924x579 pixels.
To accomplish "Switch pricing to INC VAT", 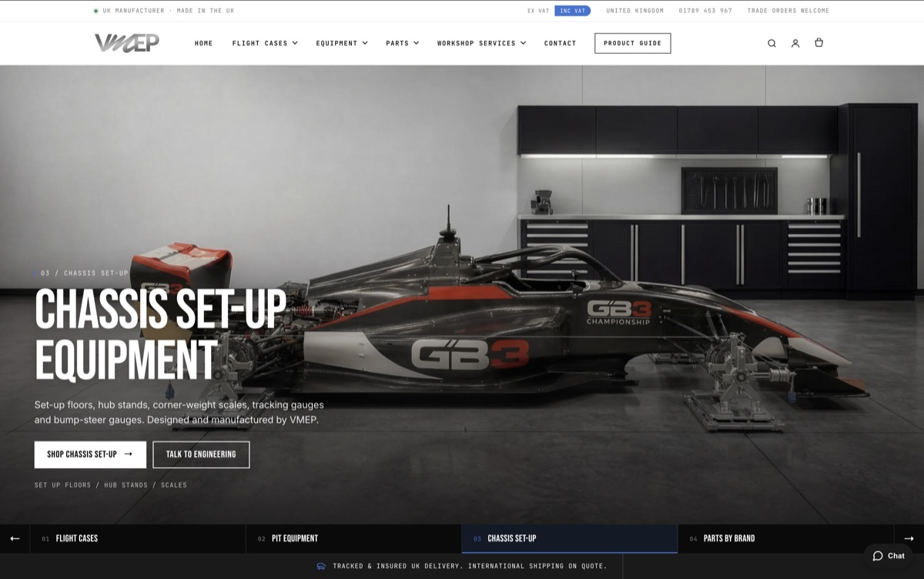I will point(572,11).
